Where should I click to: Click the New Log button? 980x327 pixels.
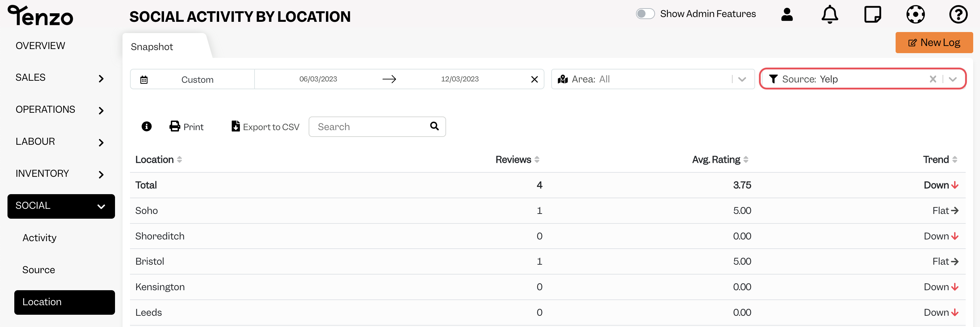point(934,43)
